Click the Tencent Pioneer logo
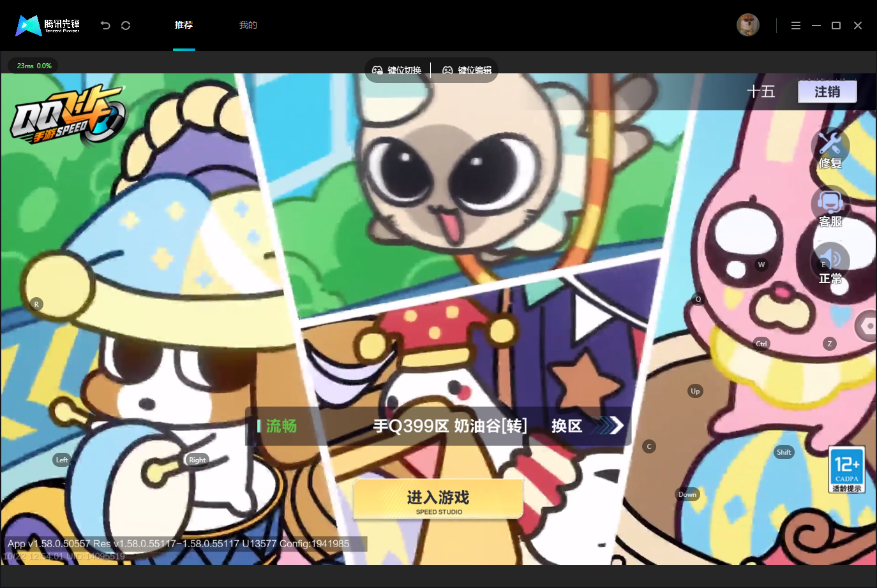 coord(48,26)
